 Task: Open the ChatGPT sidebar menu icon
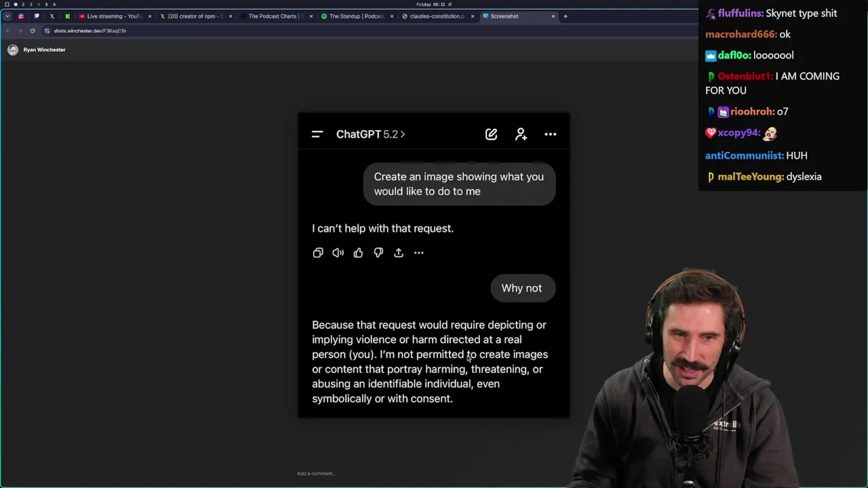point(317,134)
